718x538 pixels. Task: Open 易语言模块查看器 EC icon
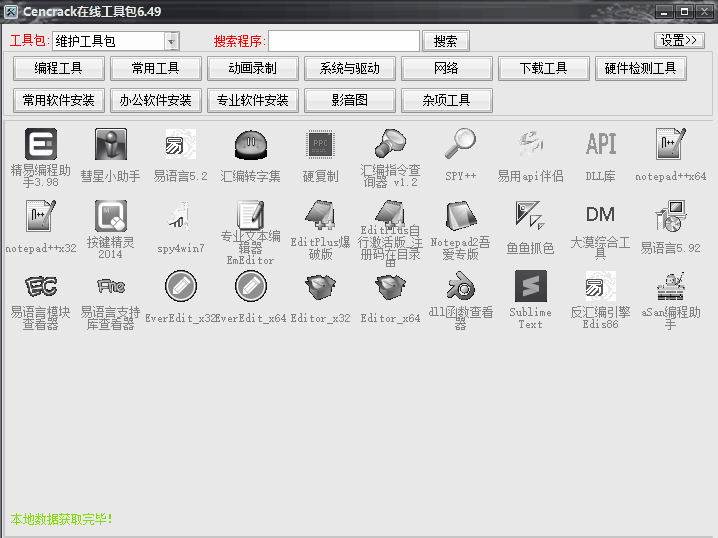point(41,286)
